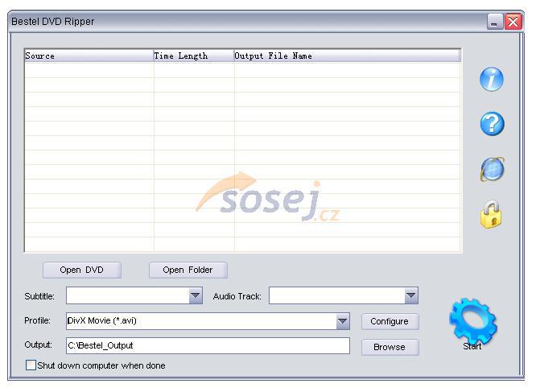Browse for an output folder
The height and width of the screenshot is (392, 536).
(390, 347)
